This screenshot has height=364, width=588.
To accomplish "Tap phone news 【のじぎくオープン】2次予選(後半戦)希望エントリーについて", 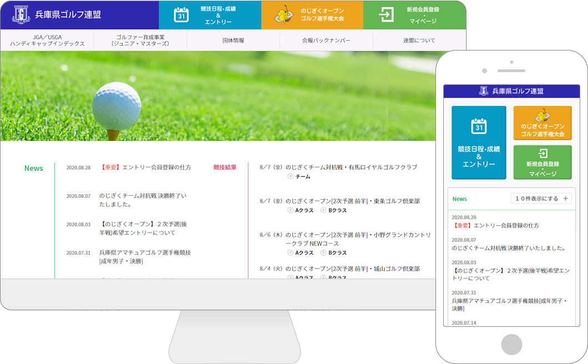I will pyautogui.click(x=511, y=274).
